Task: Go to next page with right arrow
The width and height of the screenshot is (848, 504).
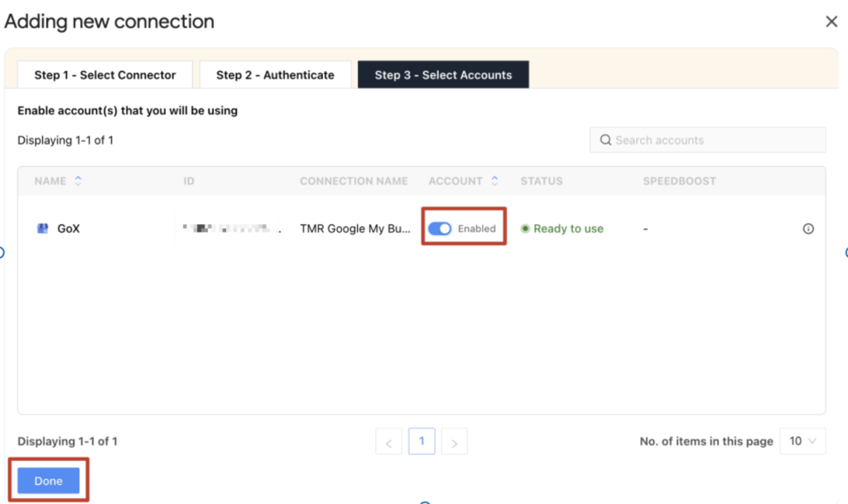Action: pos(454,442)
